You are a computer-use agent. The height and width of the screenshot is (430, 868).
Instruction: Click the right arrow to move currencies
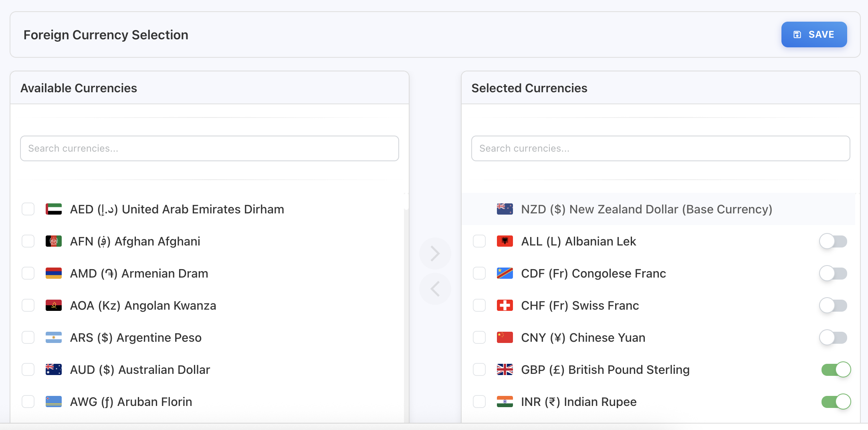click(x=435, y=254)
